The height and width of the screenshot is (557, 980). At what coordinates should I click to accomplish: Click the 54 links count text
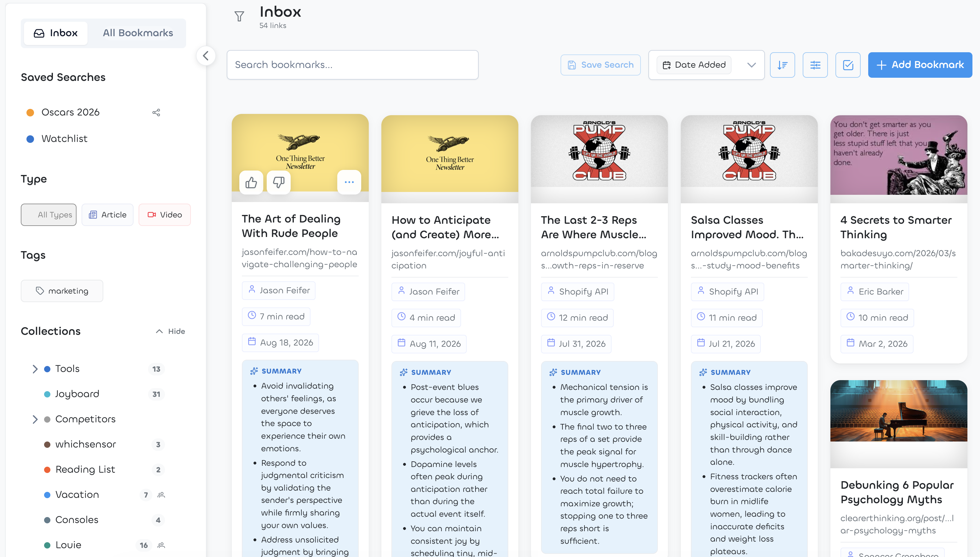pyautogui.click(x=273, y=25)
